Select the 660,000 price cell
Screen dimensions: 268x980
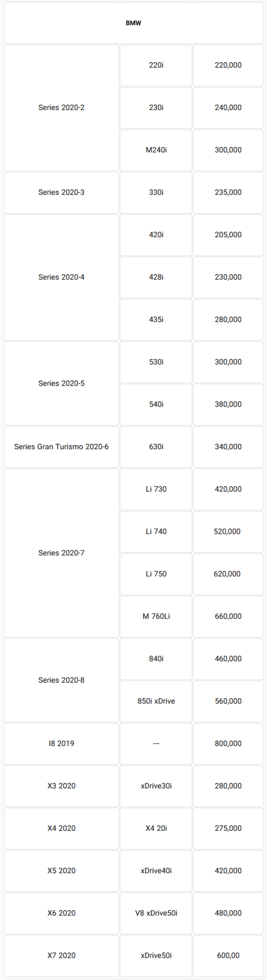pos(228,617)
